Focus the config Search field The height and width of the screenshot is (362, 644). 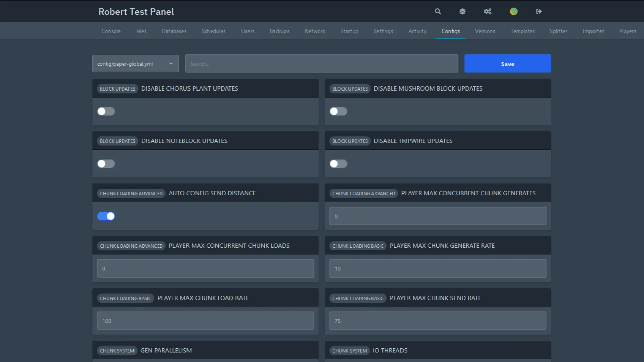coord(321,64)
